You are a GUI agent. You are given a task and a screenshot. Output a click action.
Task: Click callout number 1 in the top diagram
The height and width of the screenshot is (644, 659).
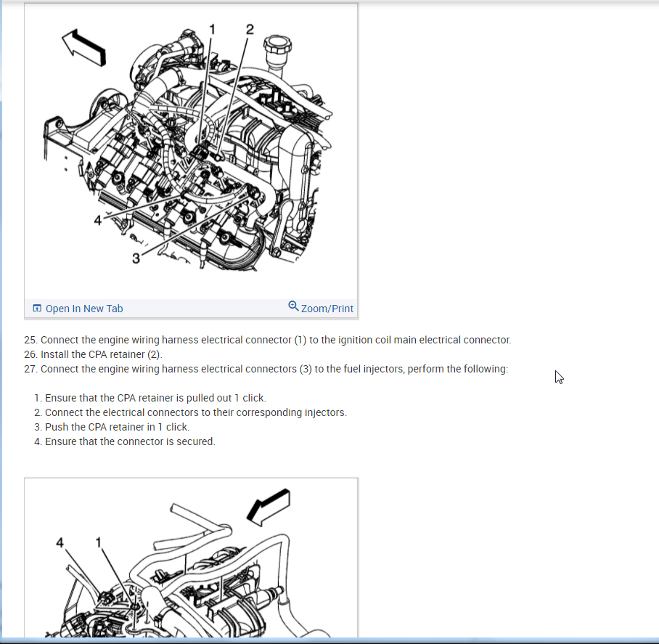coord(212,29)
